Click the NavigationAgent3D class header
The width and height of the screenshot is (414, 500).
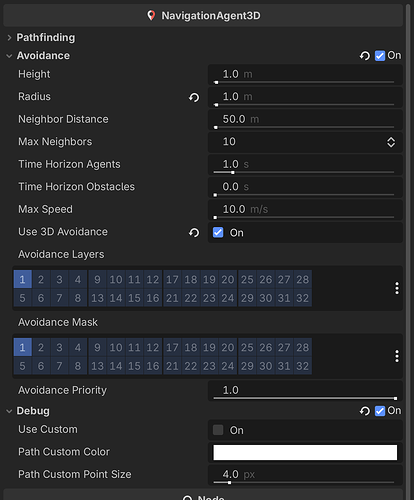click(x=203, y=15)
